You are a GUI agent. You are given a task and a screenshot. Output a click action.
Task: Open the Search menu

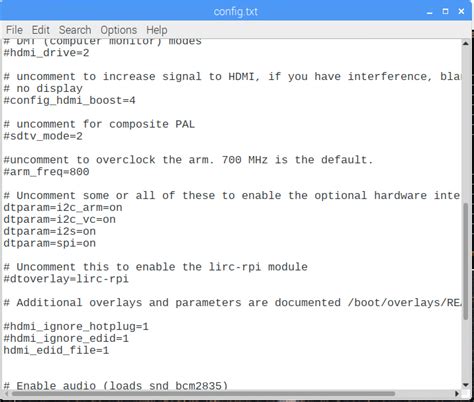tap(75, 30)
